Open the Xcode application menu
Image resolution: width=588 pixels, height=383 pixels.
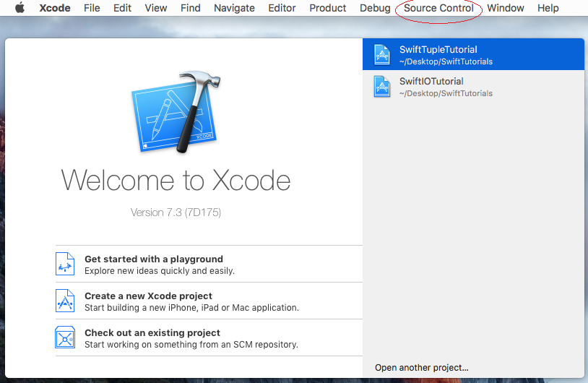pyautogui.click(x=55, y=8)
